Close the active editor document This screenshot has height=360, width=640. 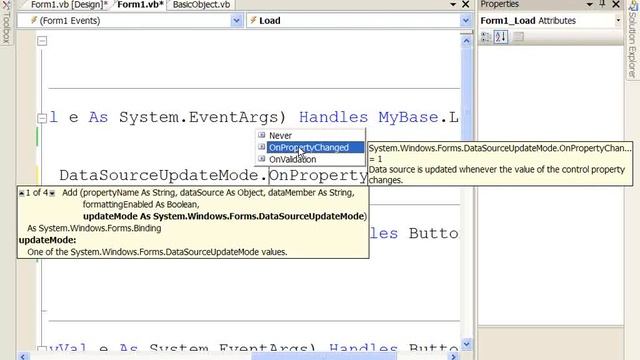point(465,4)
